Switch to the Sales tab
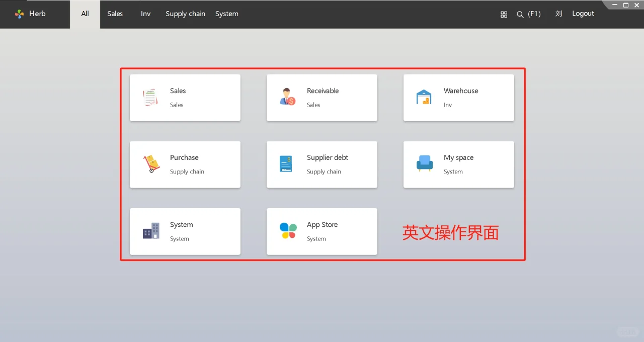Viewport: 644px width, 342px height. pyautogui.click(x=115, y=14)
